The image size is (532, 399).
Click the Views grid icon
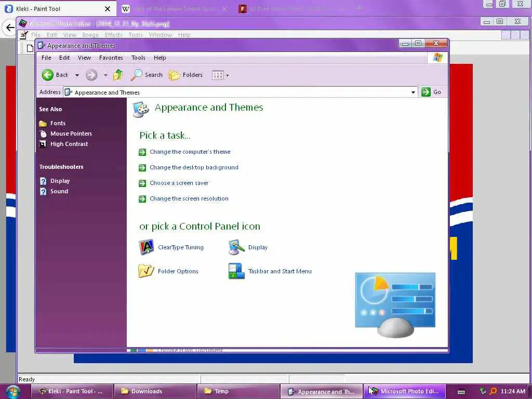pyautogui.click(x=218, y=75)
